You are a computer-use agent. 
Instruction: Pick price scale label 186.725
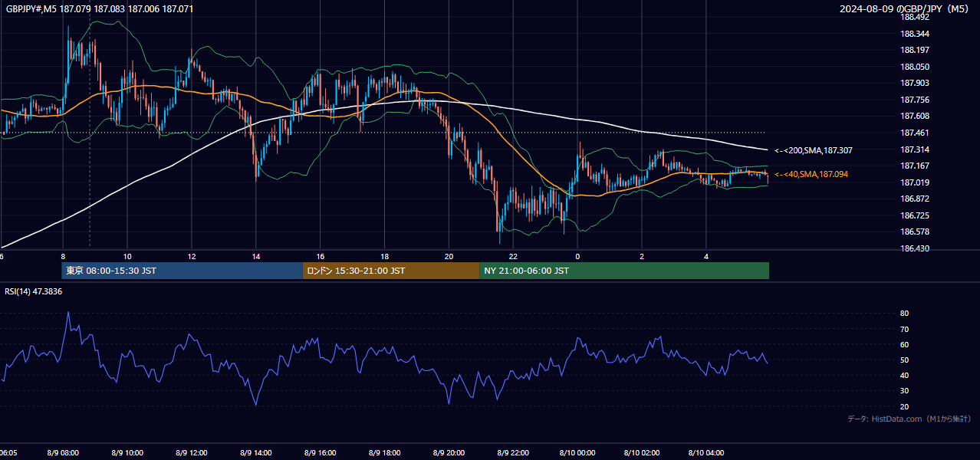click(915, 215)
